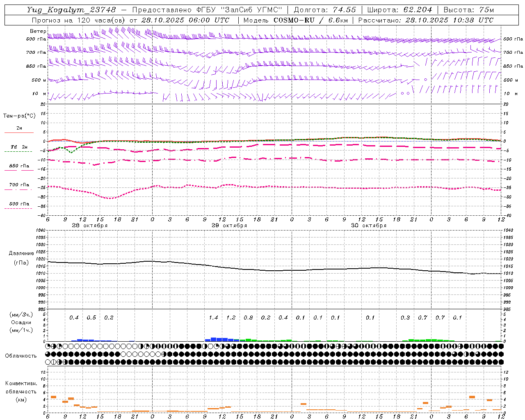Click the Тем-ра(°C) panel label
525x420 pixels.
coord(19,116)
